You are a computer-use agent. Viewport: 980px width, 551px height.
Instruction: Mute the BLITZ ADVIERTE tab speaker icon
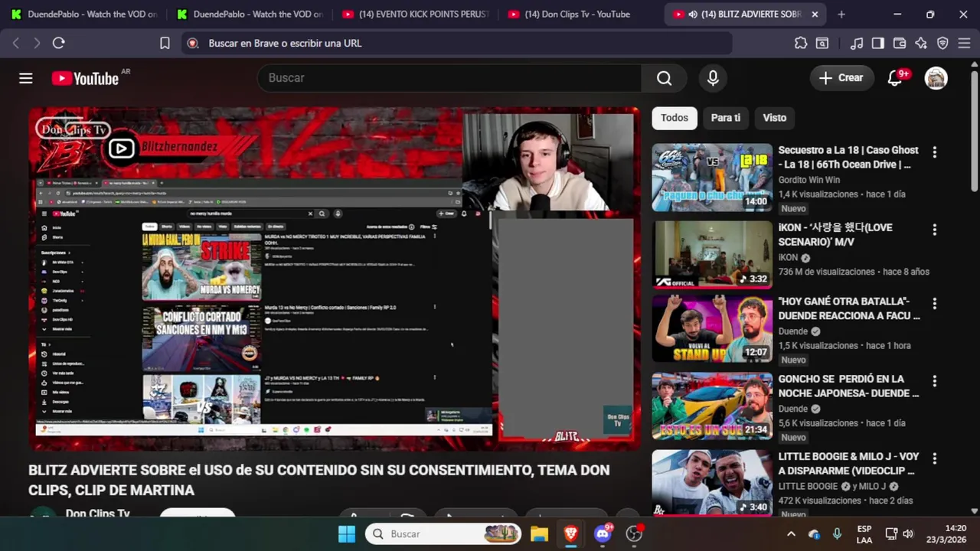693,15
